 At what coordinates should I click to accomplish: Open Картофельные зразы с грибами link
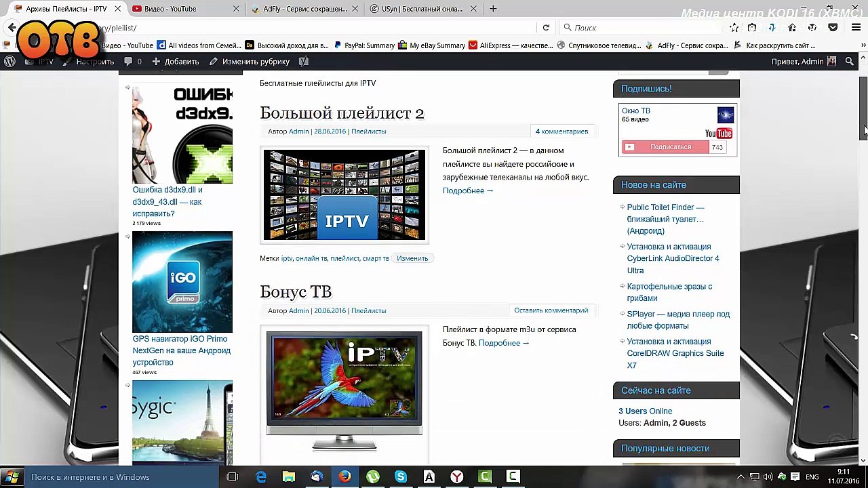(669, 292)
